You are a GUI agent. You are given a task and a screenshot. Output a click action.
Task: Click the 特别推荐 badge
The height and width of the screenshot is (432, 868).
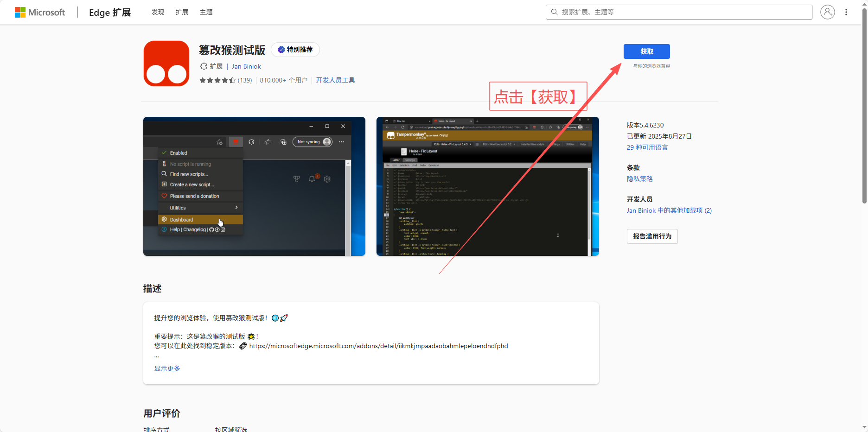tap(295, 50)
